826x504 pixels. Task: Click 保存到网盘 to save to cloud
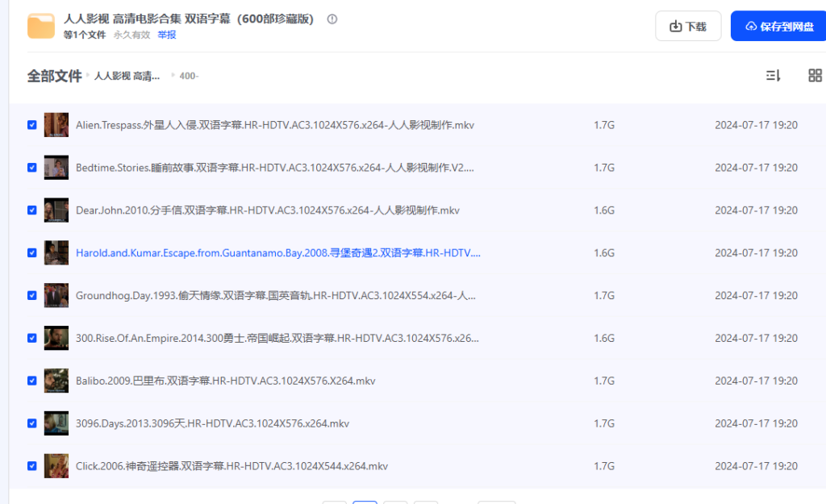pos(778,27)
